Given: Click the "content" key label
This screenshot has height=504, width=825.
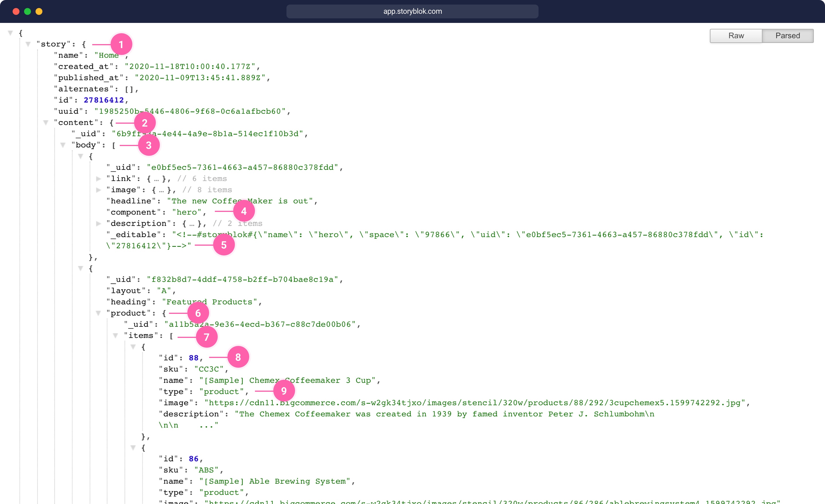Looking at the screenshot, I should click(x=76, y=123).
